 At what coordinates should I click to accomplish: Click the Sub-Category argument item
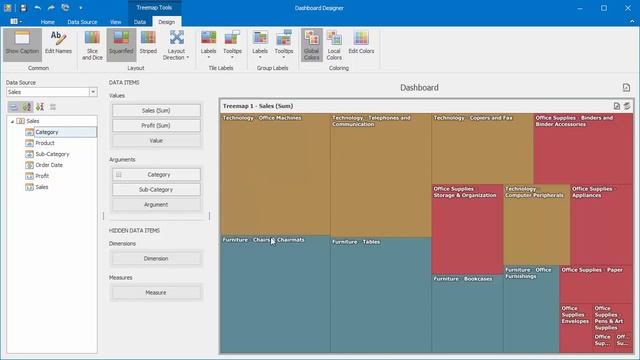(156, 189)
